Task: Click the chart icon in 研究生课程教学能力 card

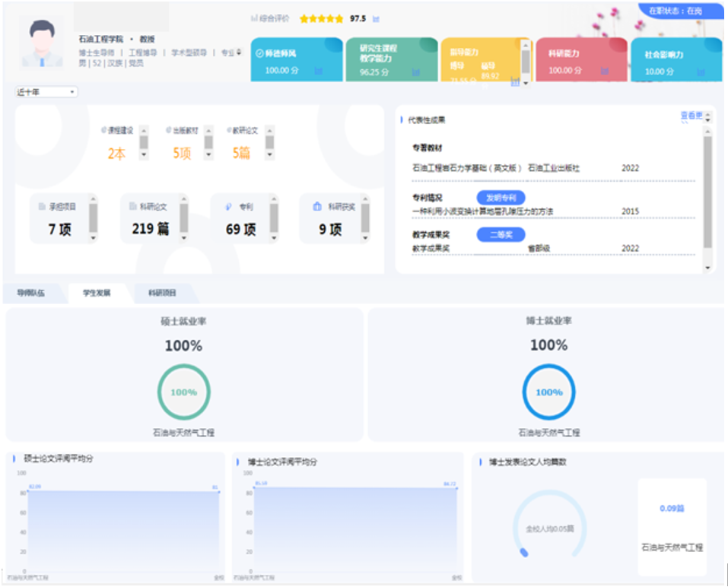Action: [416, 72]
